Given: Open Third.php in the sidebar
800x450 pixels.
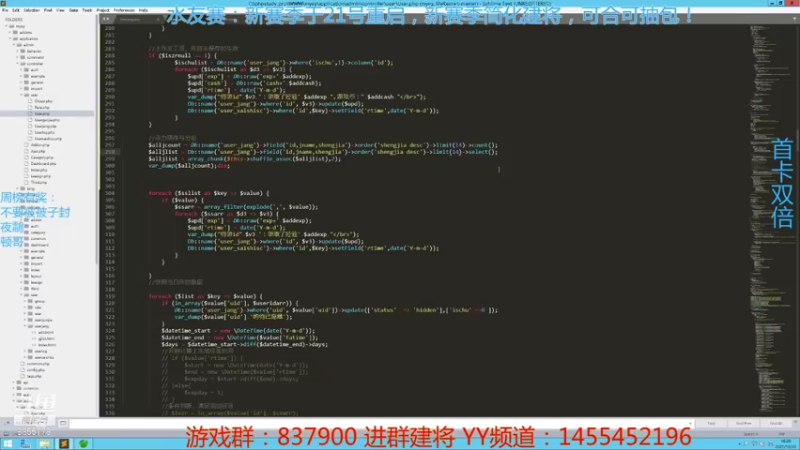Looking at the screenshot, I should tap(38, 182).
